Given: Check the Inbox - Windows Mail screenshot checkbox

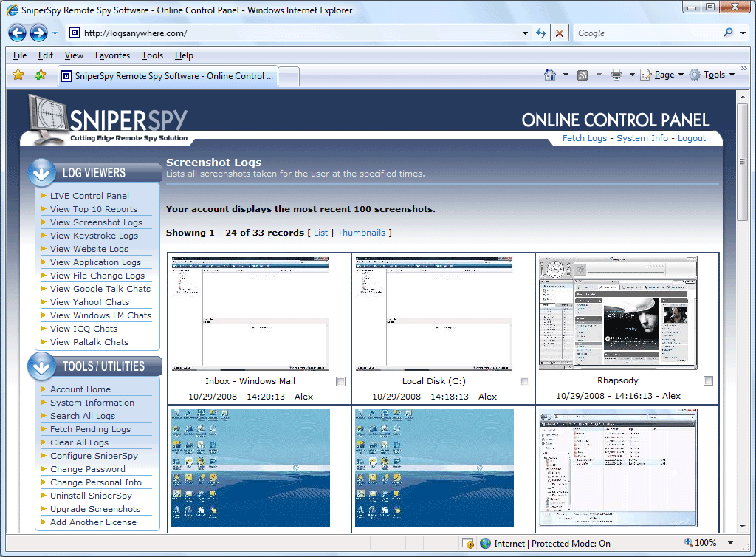Looking at the screenshot, I should (x=340, y=381).
